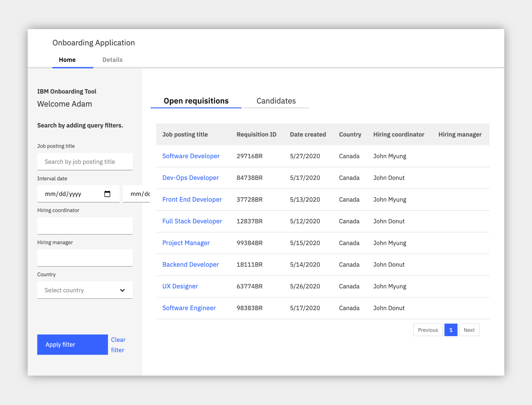Click the date 5/13/2020 cell
The width and height of the screenshot is (532, 405).
click(x=305, y=199)
